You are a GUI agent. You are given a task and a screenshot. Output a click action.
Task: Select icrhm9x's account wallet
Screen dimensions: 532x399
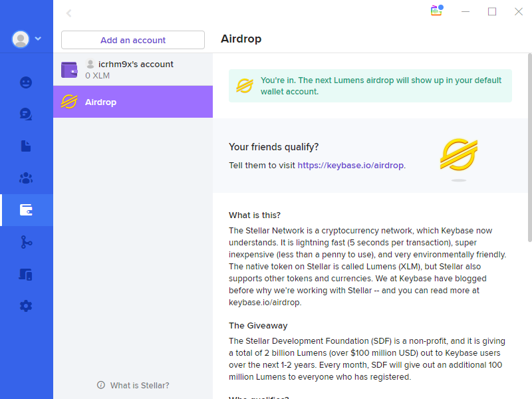pos(133,69)
